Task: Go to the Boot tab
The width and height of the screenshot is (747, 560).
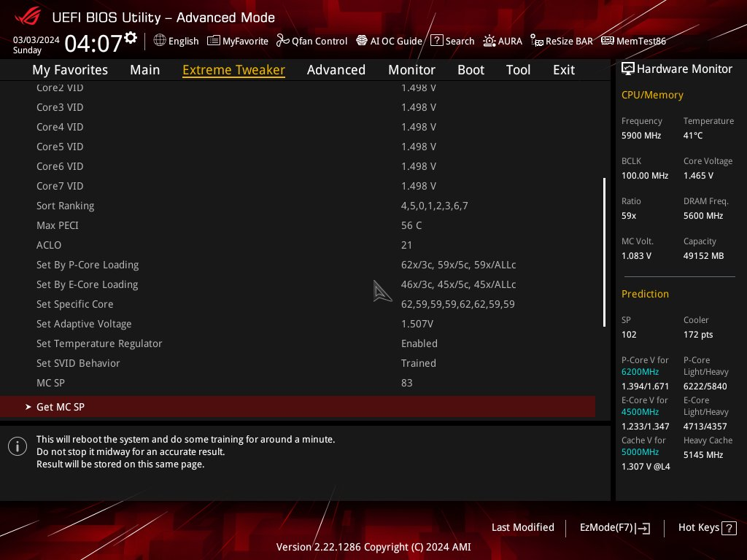Action: [471, 69]
